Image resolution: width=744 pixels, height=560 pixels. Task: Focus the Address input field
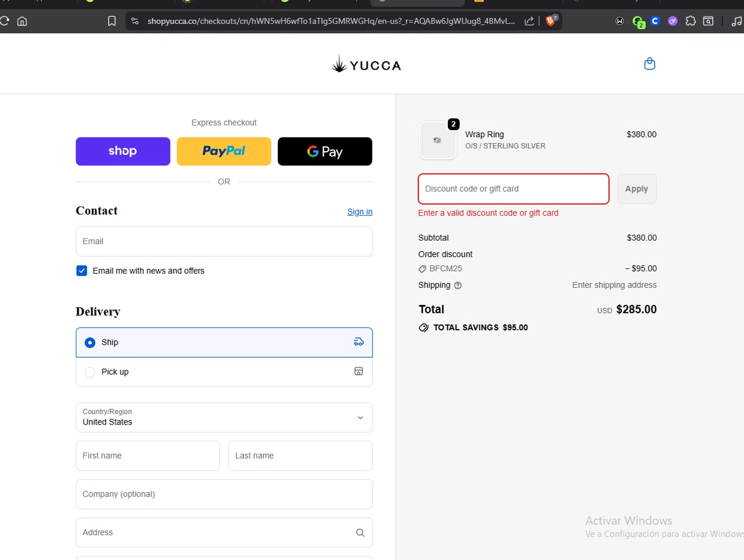224,533
